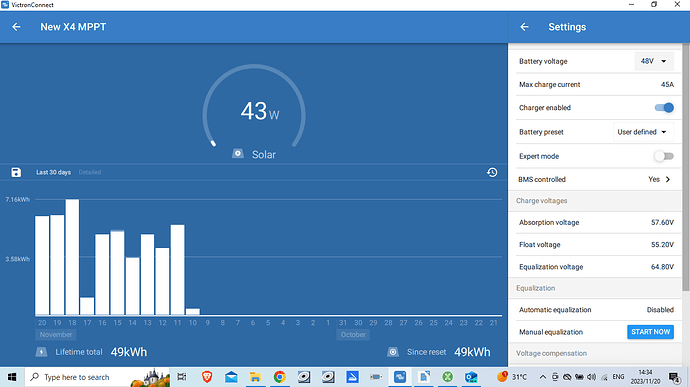The height and width of the screenshot is (387, 690).
Task: Switch to the Detailed history view
Action: (x=90, y=172)
